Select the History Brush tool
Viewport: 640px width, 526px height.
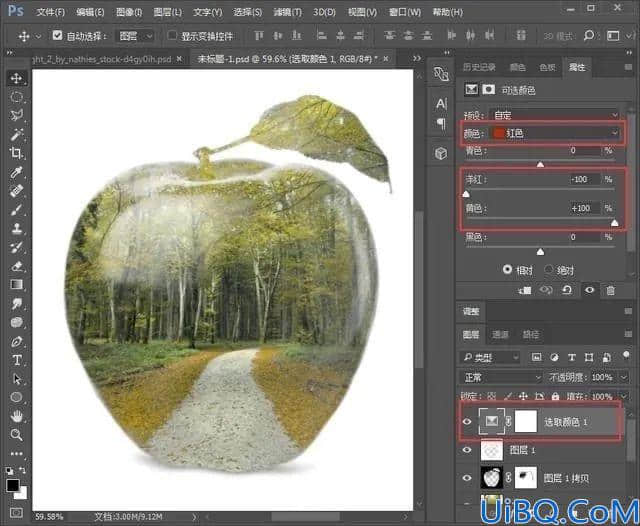coord(16,247)
